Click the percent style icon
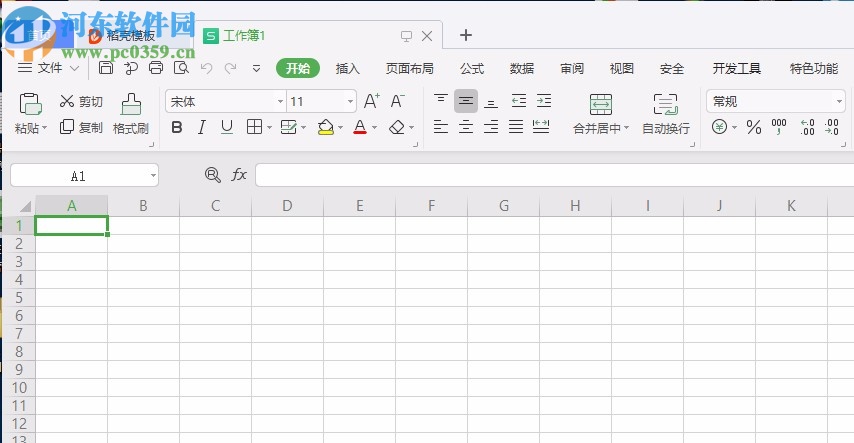854x443 pixels. pos(754,128)
